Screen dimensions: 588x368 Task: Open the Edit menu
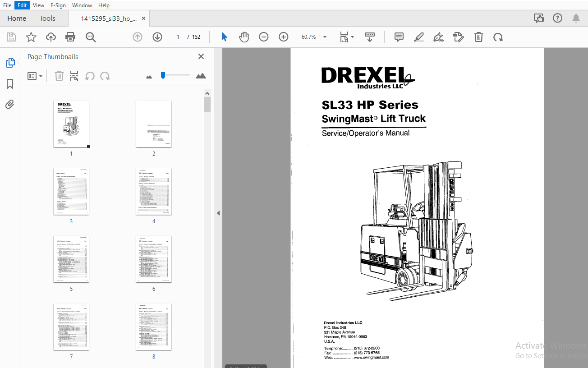22,5
